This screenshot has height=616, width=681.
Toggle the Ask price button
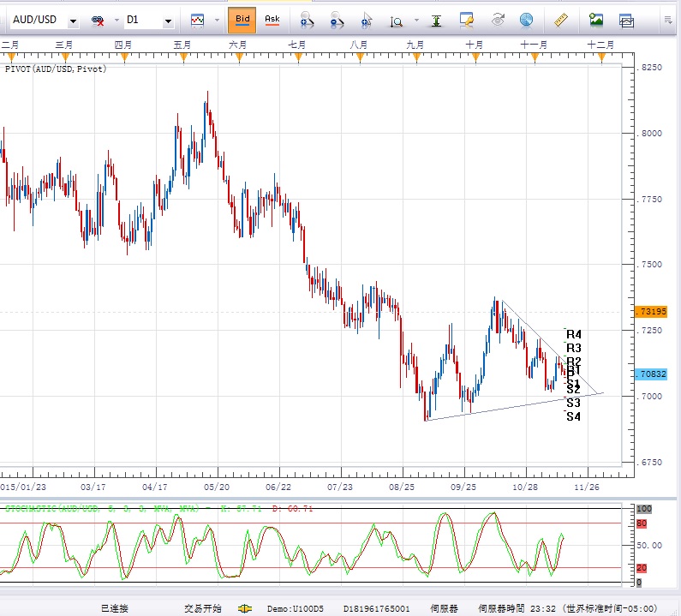click(x=272, y=19)
